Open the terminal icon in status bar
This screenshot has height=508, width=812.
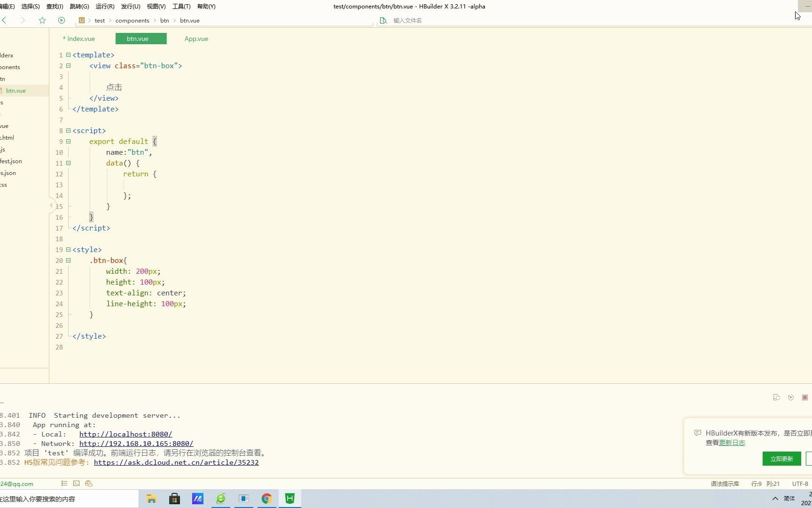76,484
